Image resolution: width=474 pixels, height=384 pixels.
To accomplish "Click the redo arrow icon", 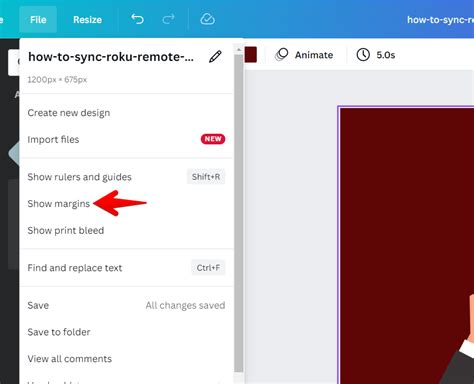I will (168, 19).
